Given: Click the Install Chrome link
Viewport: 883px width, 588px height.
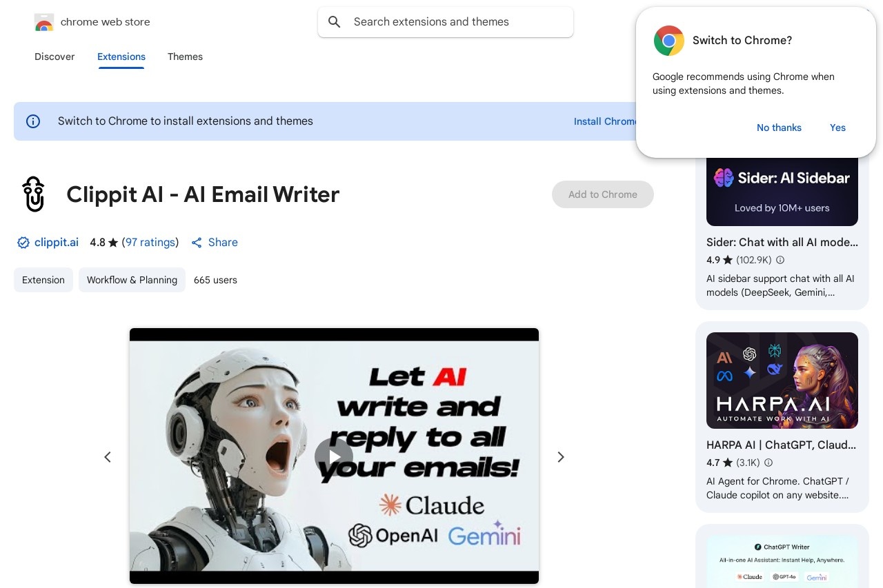Looking at the screenshot, I should coord(606,121).
